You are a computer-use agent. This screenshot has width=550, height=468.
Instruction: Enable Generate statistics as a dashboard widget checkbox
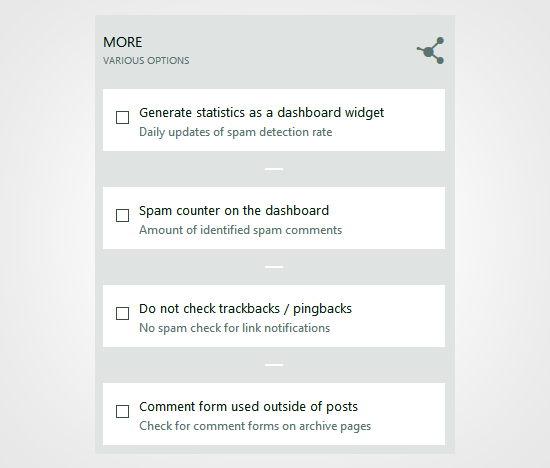tap(122, 118)
